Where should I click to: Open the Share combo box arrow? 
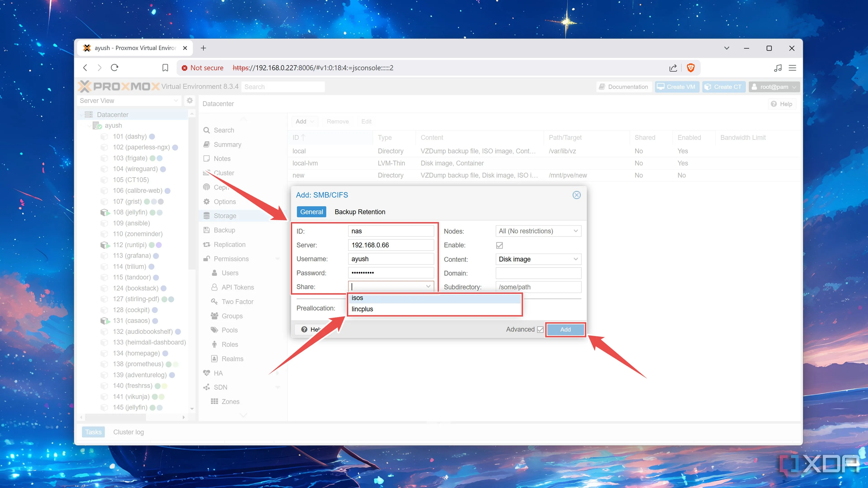click(x=428, y=287)
